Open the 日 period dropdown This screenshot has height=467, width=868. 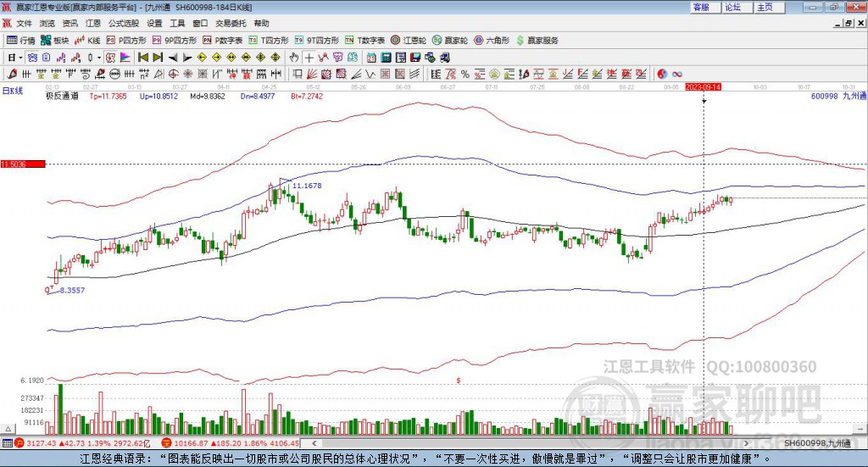(15, 57)
